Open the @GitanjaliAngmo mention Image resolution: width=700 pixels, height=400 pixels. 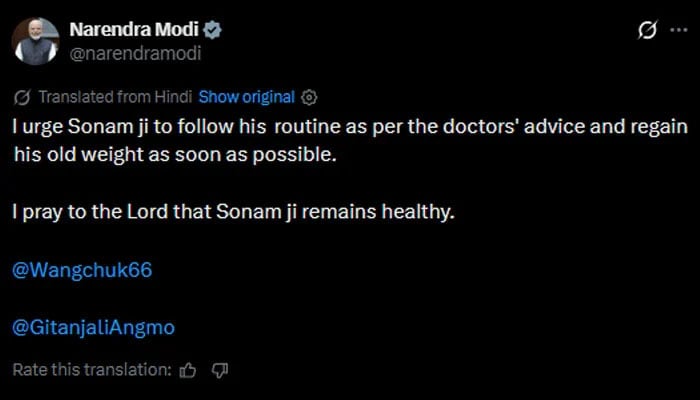coord(94,328)
